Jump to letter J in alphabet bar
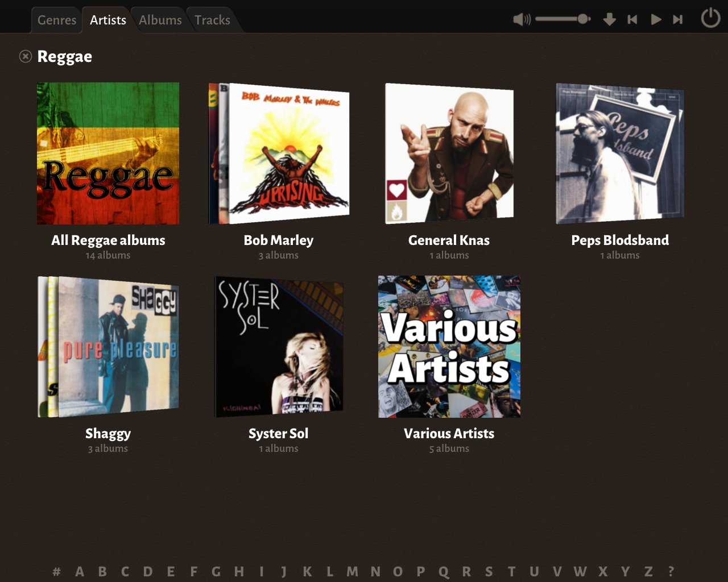Image resolution: width=728 pixels, height=582 pixels. pos(284,571)
